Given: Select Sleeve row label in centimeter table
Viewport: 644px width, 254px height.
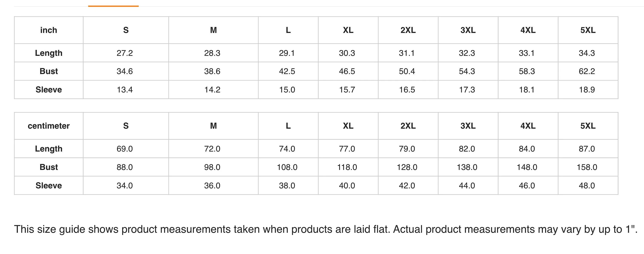Looking at the screenshot, I should (49, 185).
